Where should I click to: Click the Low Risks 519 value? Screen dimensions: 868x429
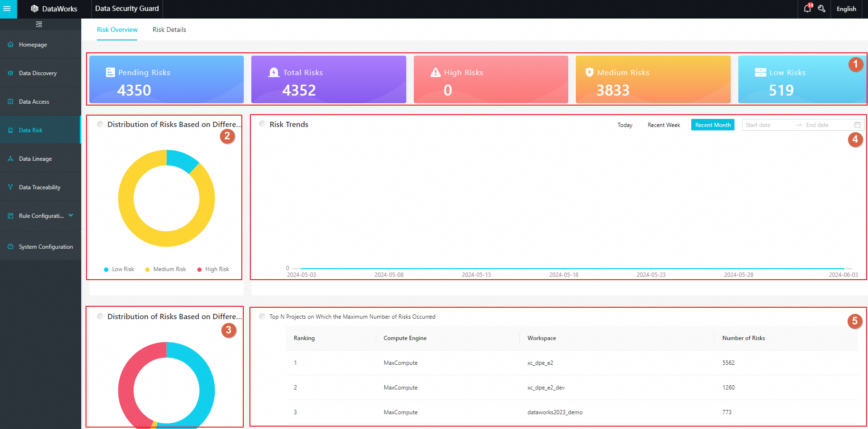(x=781, y=90)
